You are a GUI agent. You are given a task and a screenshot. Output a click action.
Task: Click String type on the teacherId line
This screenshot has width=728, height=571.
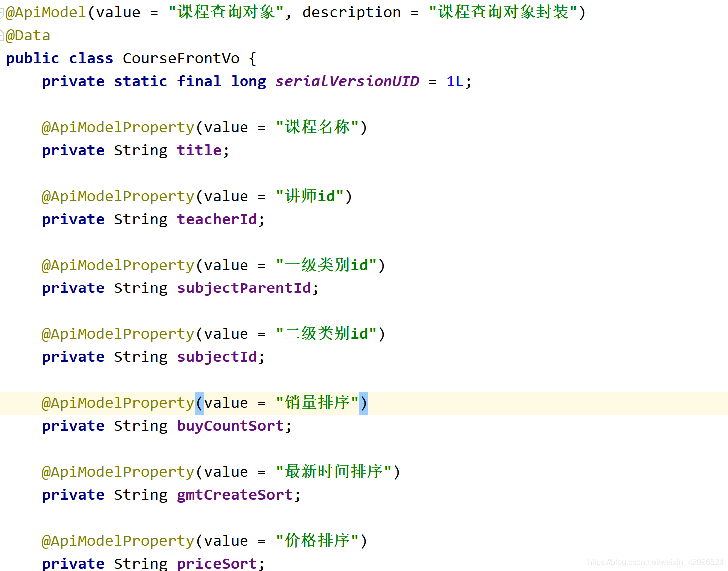point(140,219)
